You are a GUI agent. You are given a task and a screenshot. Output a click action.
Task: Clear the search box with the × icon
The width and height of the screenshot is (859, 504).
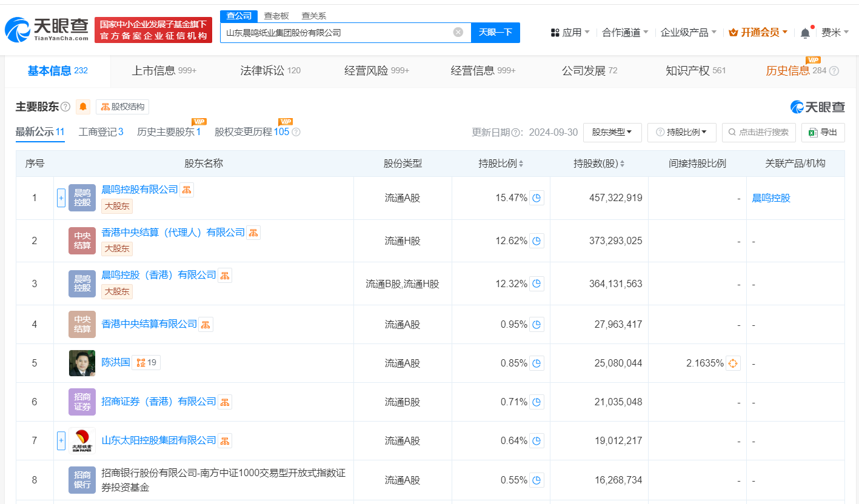[x=458, y=33]
